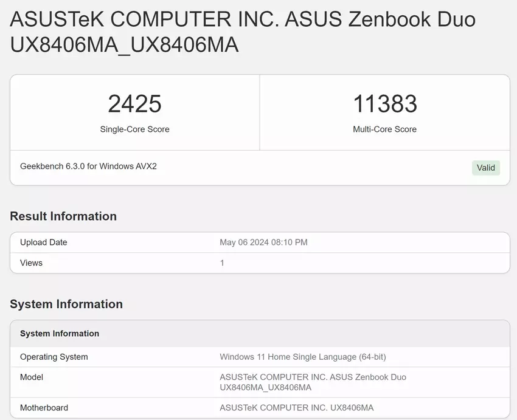517x420 pixels.
Task: Click the System Information table header row
Action: (60, 334)
